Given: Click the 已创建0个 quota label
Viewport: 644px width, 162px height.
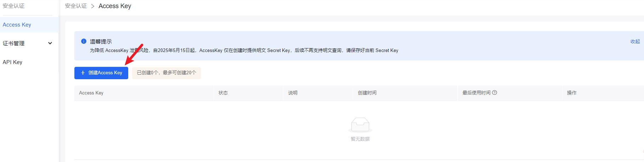Looking at the screenshot, I should coord(166,73).
